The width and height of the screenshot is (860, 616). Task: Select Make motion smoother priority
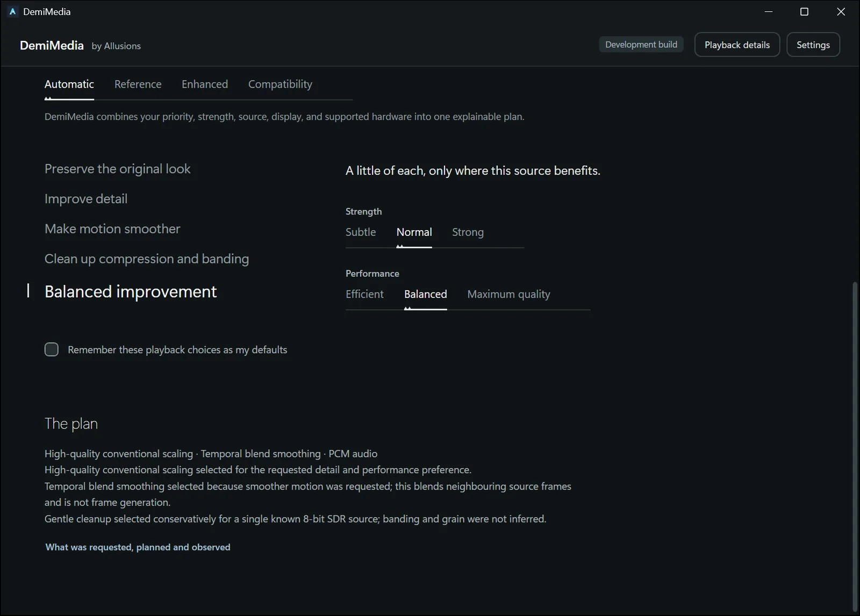point(112,229)
